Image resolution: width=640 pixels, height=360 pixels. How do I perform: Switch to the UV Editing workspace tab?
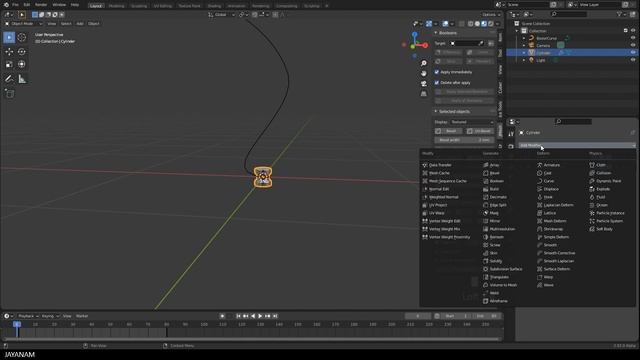coord(163,6)
